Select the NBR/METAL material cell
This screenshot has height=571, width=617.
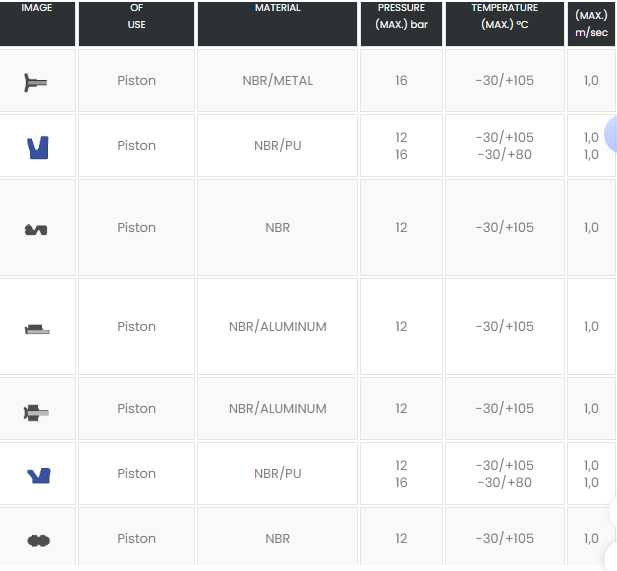click(277, 81)
